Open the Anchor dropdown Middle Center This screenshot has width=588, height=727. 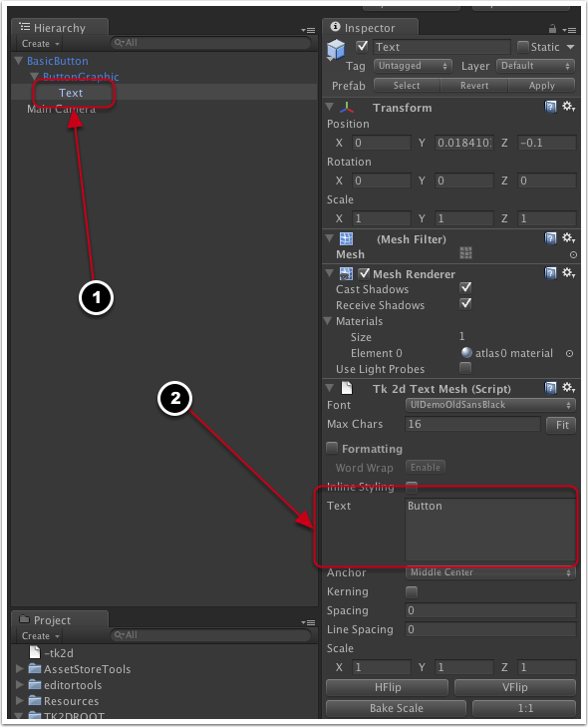coord(490,572)
